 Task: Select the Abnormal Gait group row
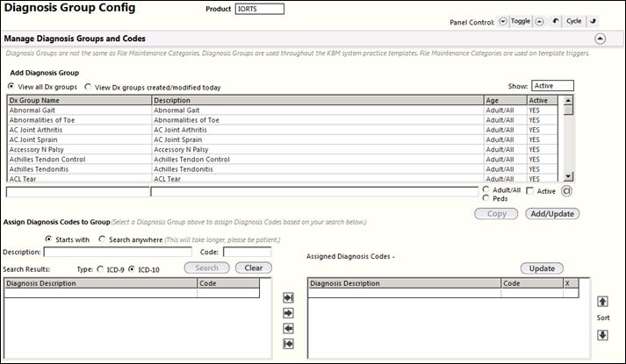click(x=283, y=110)
